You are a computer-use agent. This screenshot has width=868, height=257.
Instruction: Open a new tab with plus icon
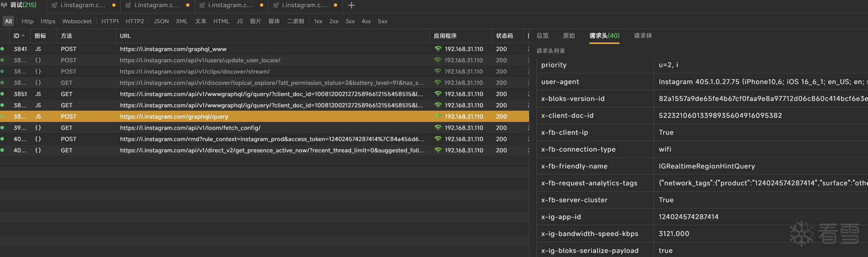tap(351, 5)
